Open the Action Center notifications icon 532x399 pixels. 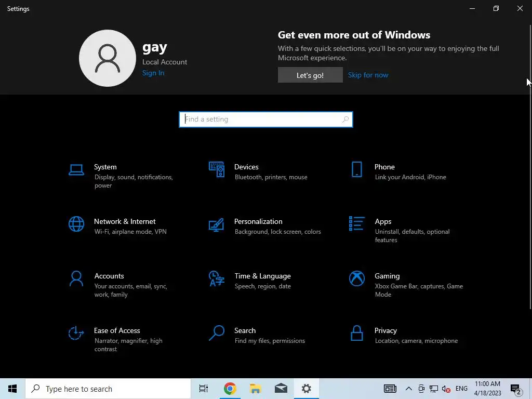point(515,389)
